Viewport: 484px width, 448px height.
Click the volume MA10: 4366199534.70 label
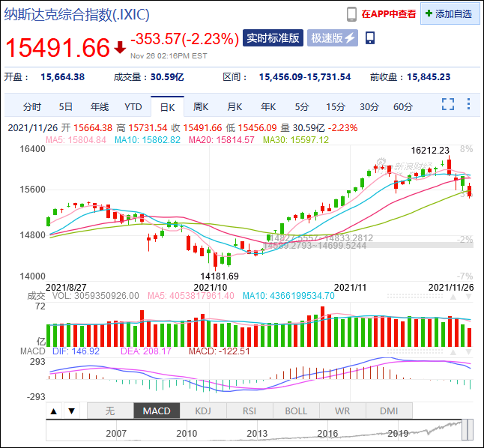[x=288, y=296]
